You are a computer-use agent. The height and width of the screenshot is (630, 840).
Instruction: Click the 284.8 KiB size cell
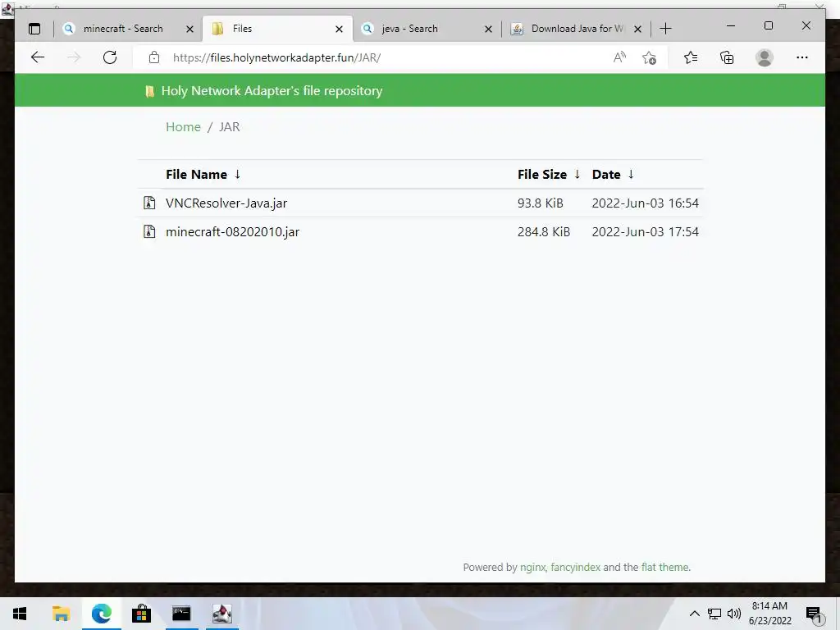pyautogui.click(x=544, y=232)
